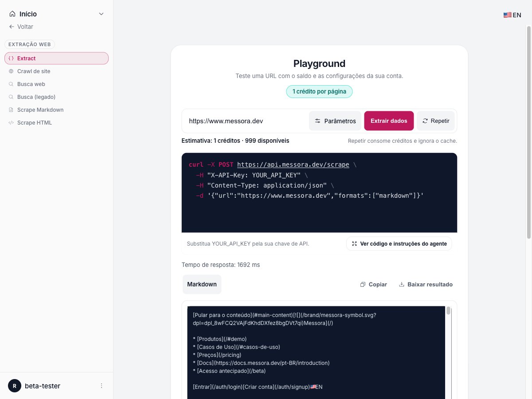The width and height of the screenshot is (532, 399).
Task: Open the beta-tester three-dot menu
Action: pos(102,386)
